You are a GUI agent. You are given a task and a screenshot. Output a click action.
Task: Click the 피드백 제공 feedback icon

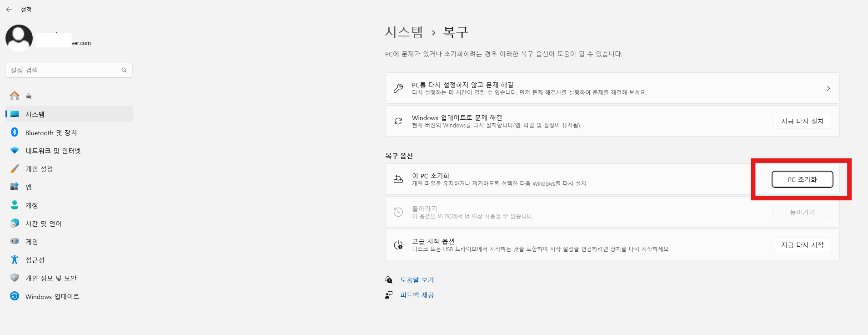[389, 295]
